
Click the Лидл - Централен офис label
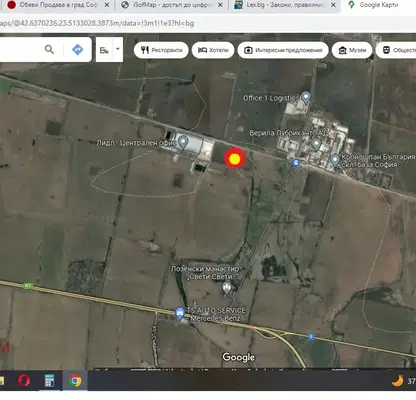coord(136,143)
